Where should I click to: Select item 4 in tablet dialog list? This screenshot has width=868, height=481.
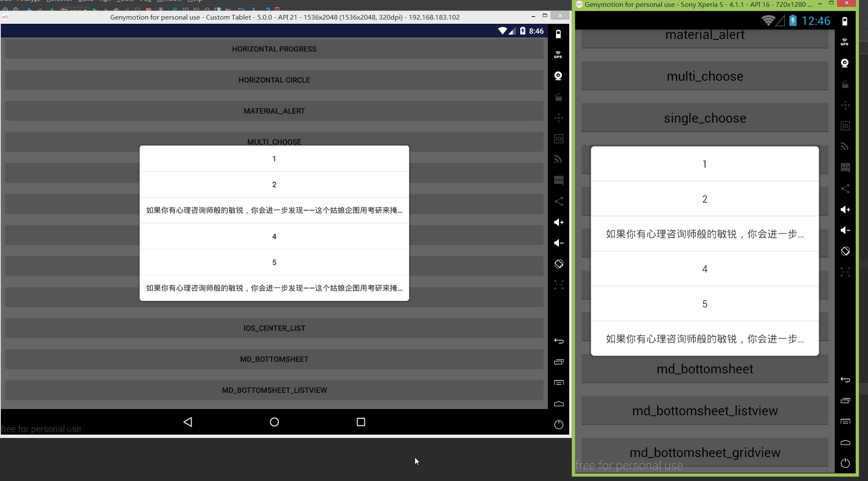(x=274, y=236)
